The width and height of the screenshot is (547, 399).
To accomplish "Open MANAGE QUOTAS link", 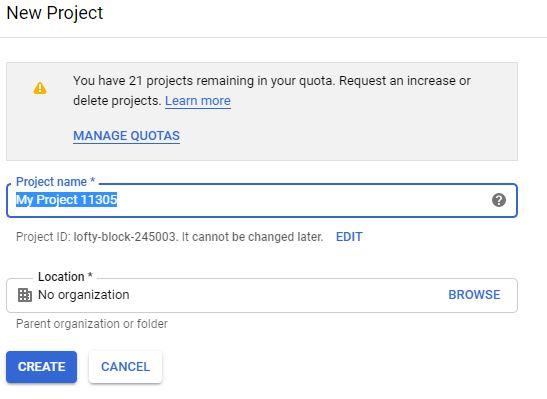I will click(x=126, y=136).
